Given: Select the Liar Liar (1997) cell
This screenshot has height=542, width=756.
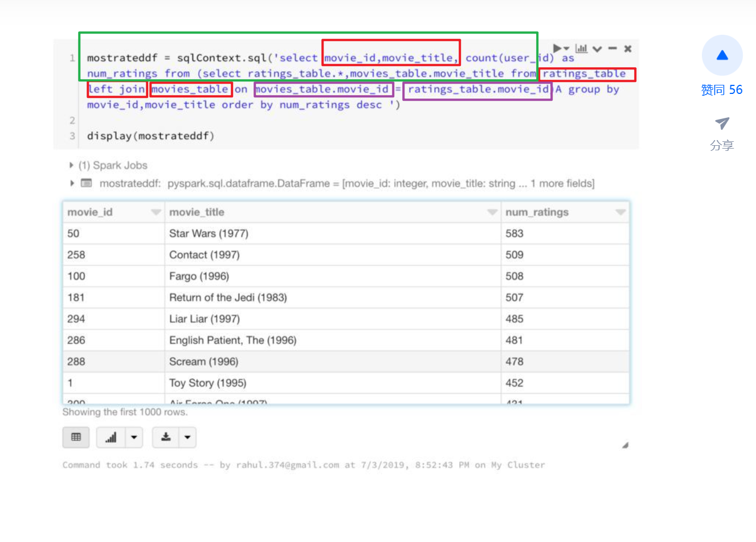Looking at the screenshot, I should 333,319.
